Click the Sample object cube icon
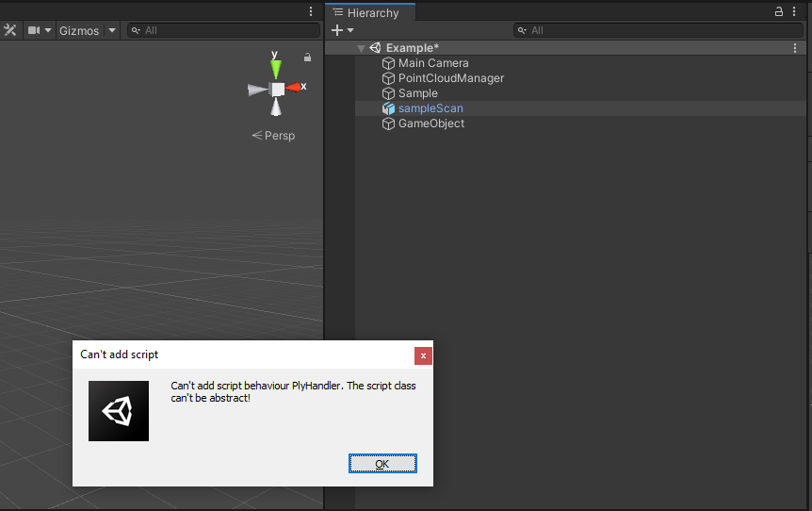812x511 pixels. 388,93
